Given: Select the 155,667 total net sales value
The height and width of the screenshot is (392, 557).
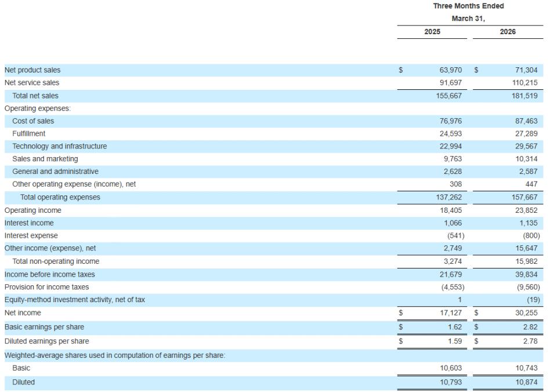Looking at the screenshot, I should [x=449, y=96].
